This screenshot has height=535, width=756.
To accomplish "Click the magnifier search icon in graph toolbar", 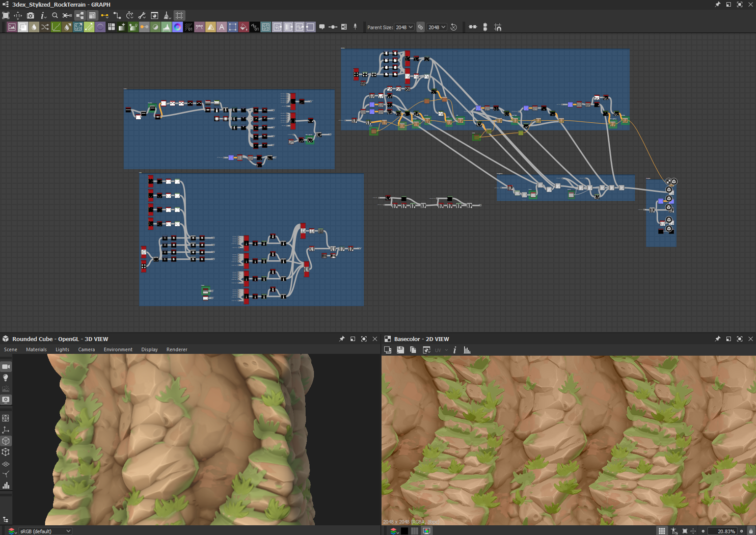I will point(55,16).
